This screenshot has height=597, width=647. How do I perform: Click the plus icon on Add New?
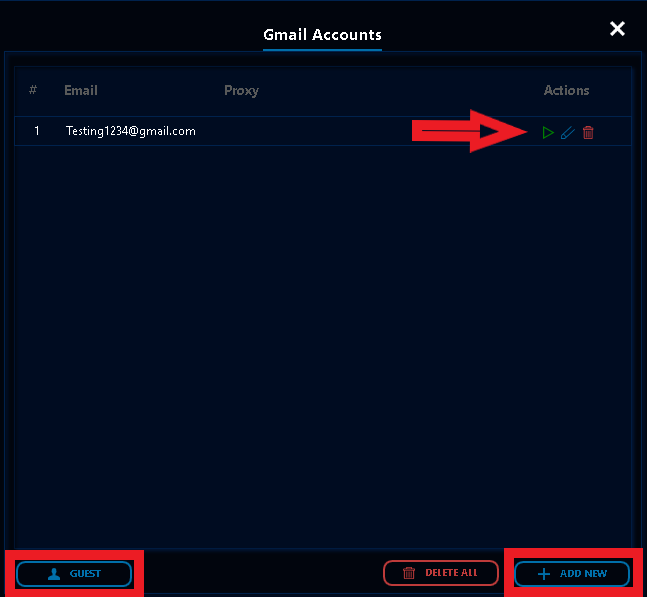[x=544, y=574]
